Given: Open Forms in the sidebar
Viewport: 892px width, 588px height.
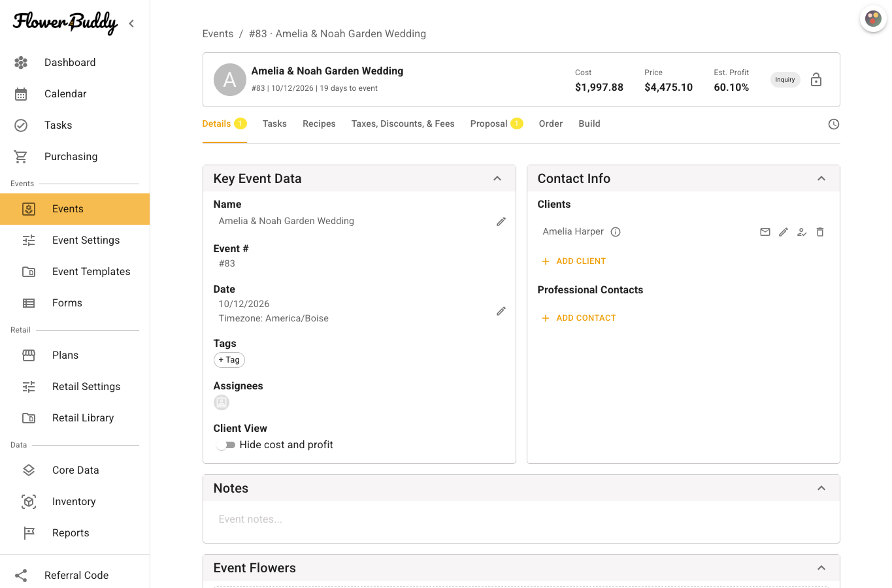Looking at the screenshot, I should click(x=74, y=303).
